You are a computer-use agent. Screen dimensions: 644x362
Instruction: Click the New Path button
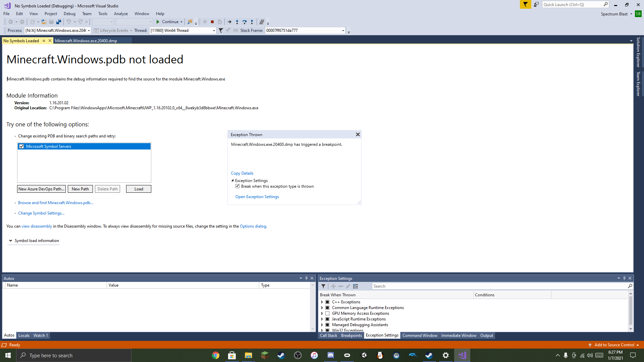(x=80, y=189)
